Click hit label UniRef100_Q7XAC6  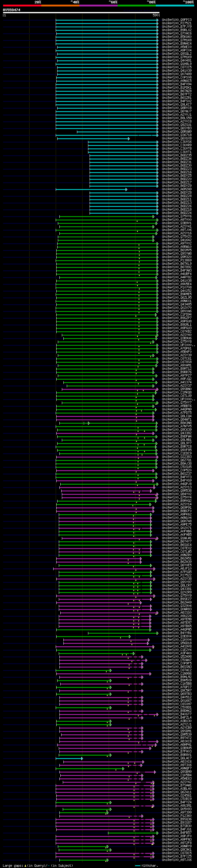point(177,33)
